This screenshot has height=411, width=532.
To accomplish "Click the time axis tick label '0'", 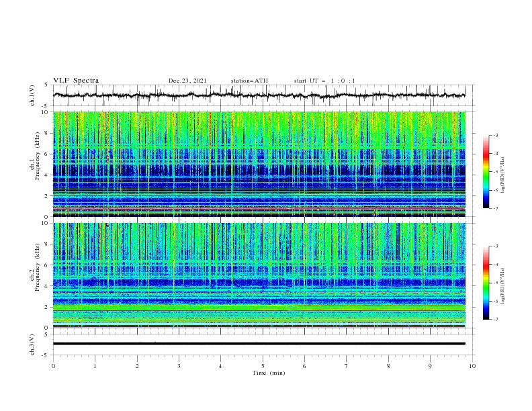I will point(53,366).
